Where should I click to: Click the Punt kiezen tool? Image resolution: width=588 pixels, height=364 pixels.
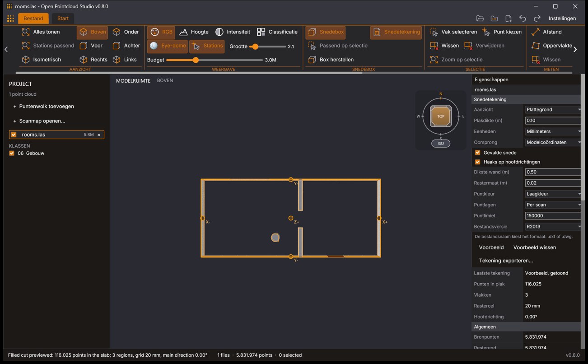(502, 32)
